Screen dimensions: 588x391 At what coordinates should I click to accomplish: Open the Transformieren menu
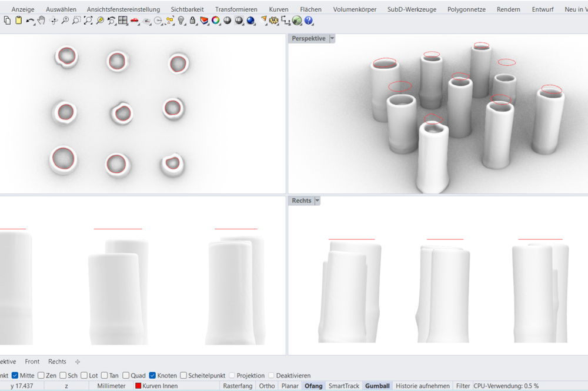click(x=236, y=9)
